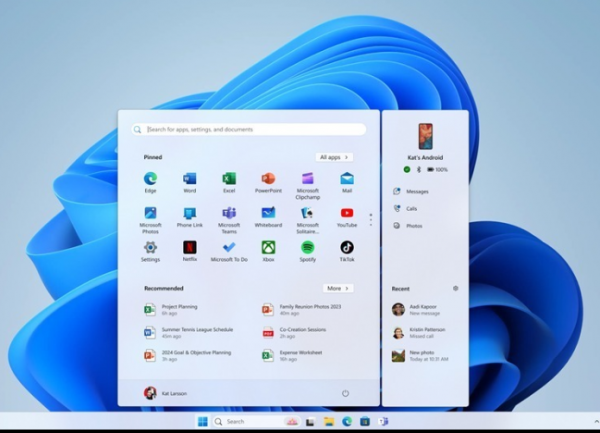
Task: Open Microsoft Store from the taskbar
Action: [365, 422]
